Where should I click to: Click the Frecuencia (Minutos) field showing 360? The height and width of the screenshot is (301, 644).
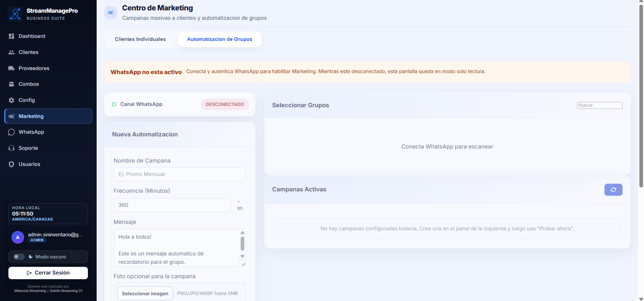tap(172, 205)
